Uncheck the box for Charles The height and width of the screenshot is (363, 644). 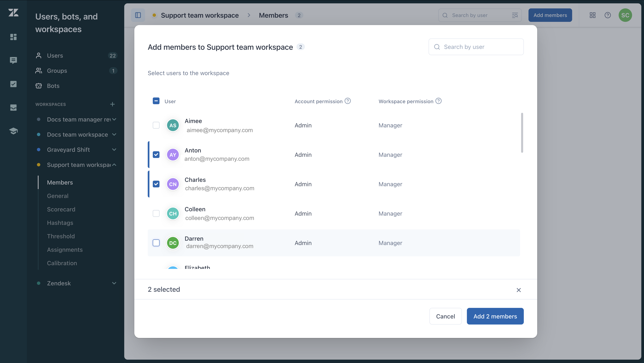click(156, 184)
